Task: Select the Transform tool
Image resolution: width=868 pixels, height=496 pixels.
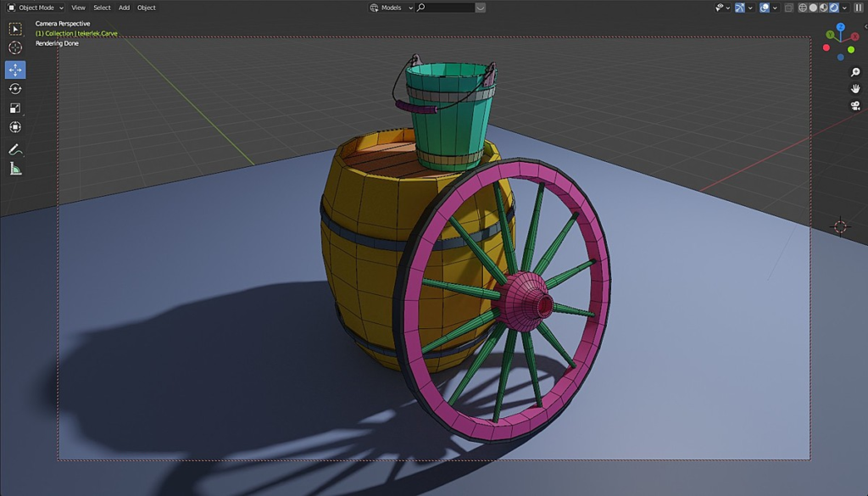Action: point(15,127)
